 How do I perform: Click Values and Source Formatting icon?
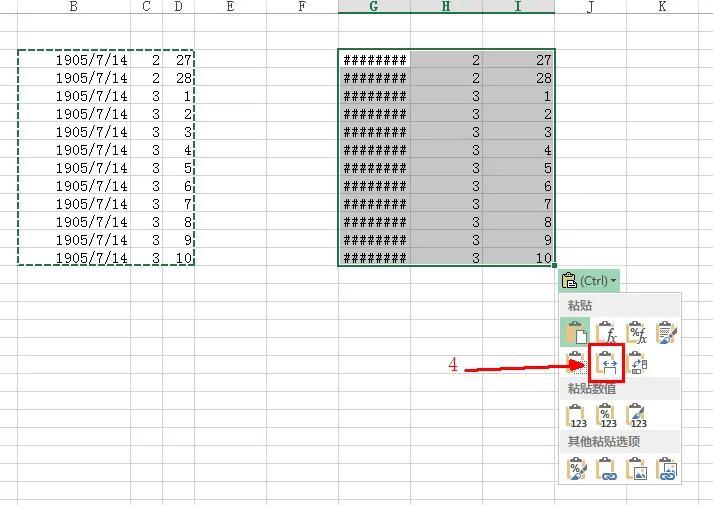(636, 415)
